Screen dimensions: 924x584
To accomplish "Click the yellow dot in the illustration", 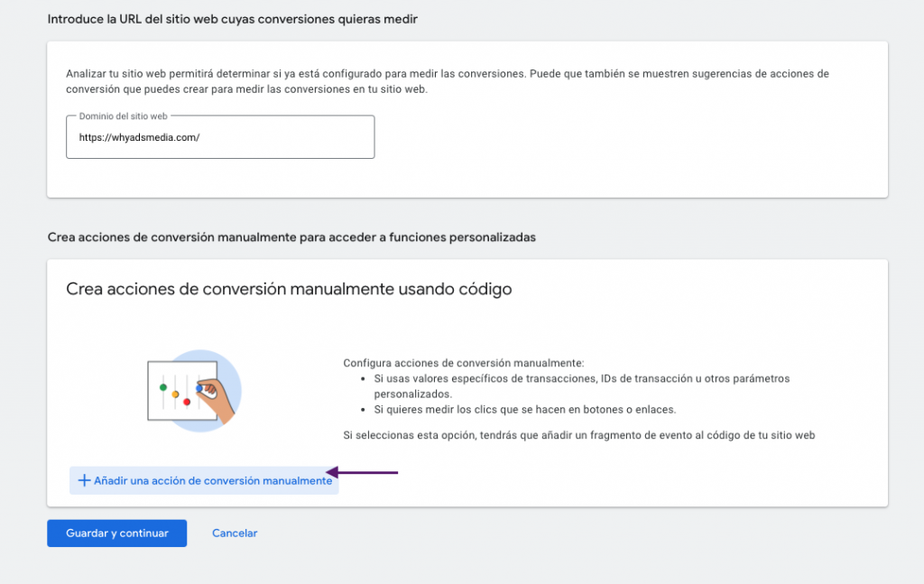I will (175, 394).
